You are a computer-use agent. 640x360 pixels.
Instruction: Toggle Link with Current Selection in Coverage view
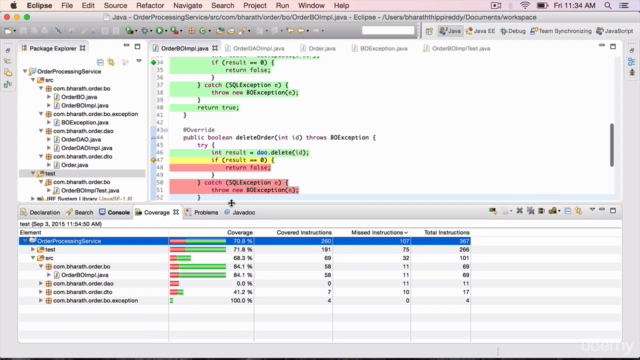(579, 211)
